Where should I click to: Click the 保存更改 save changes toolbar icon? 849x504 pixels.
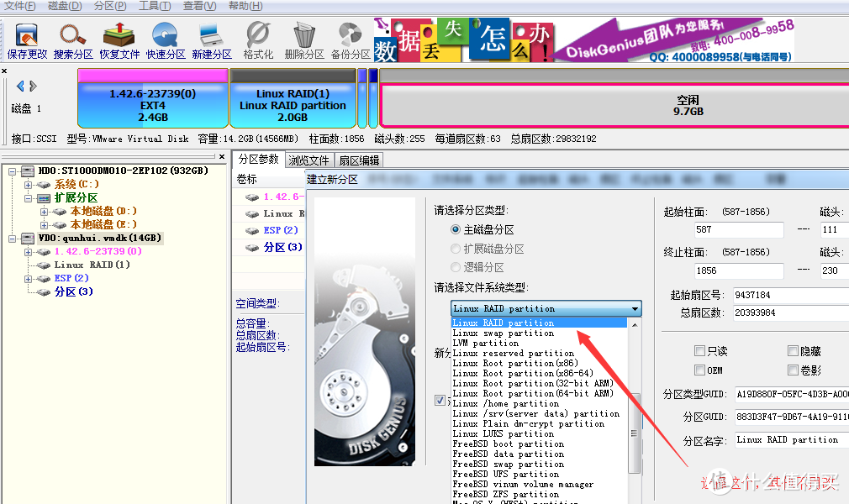point(27,36)
